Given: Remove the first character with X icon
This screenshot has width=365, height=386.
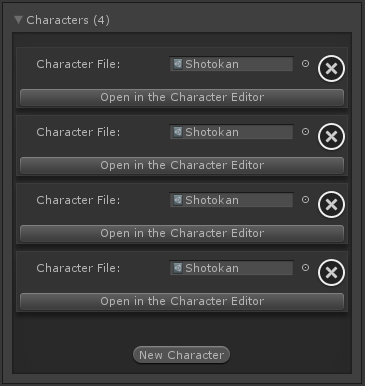Looking at the screenshot, I should (x=331, y=69).
